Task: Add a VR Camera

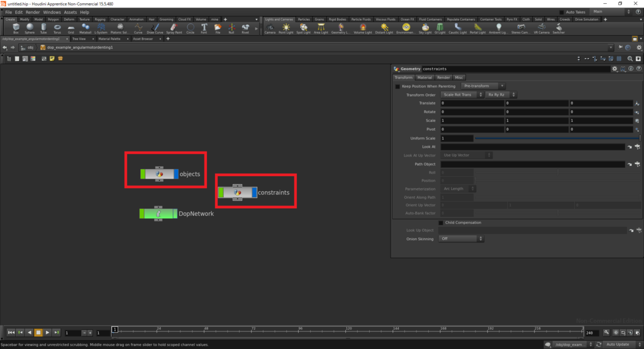Action: point(541,28)
